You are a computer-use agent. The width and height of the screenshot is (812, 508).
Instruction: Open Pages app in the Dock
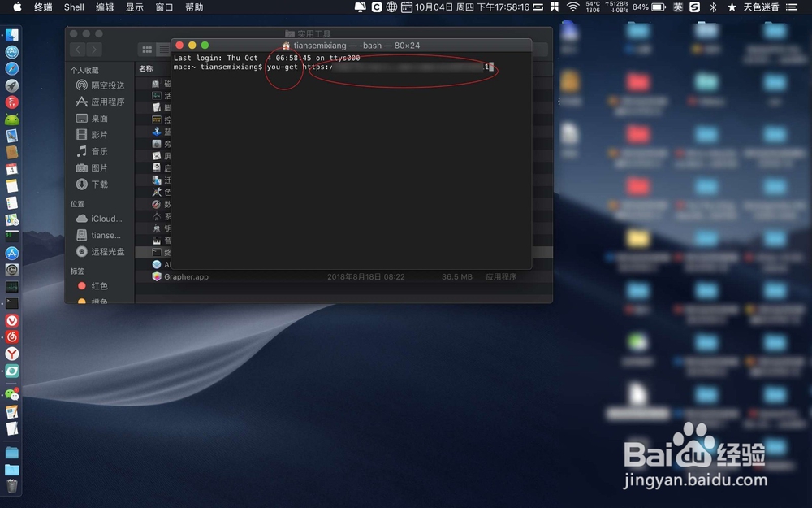pyautogui.click(x=12, y=412)
